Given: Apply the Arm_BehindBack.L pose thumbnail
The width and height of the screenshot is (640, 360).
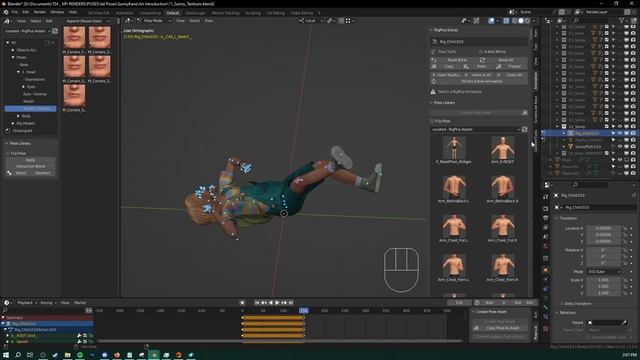Looking at the screenshot, I should point(454,187).
